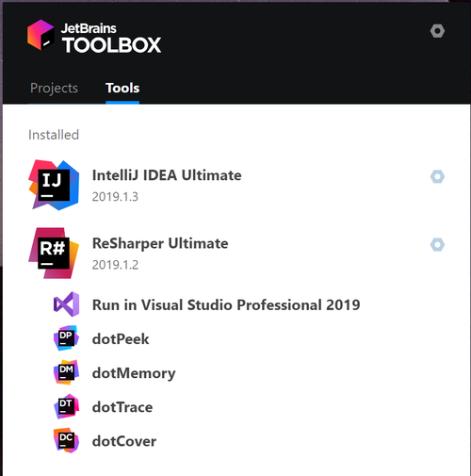Screen dimensions: 471x476
Task: Open Toolbox settings hexagon icon in header
Action: [x=437, y=31]
